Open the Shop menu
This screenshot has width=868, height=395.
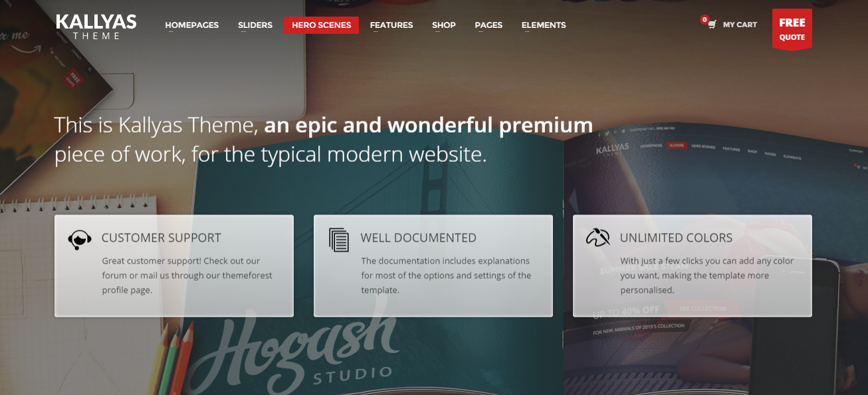[x=444, y=25]
